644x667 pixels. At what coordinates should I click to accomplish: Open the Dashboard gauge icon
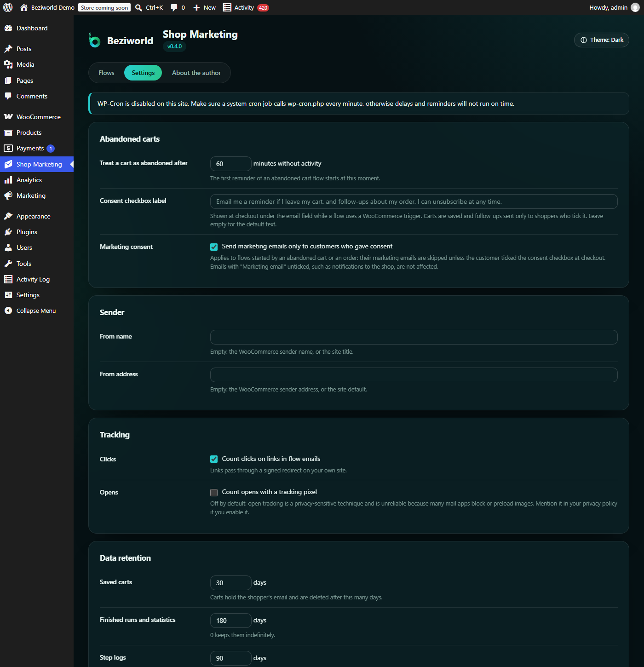click(8, 28)
